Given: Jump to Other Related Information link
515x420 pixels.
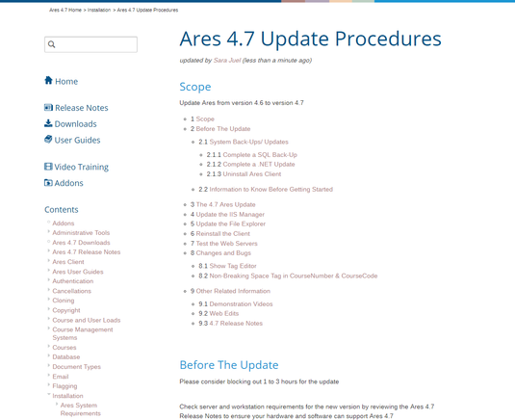Looking at the screenshot, I should click(x=233, y=291).
